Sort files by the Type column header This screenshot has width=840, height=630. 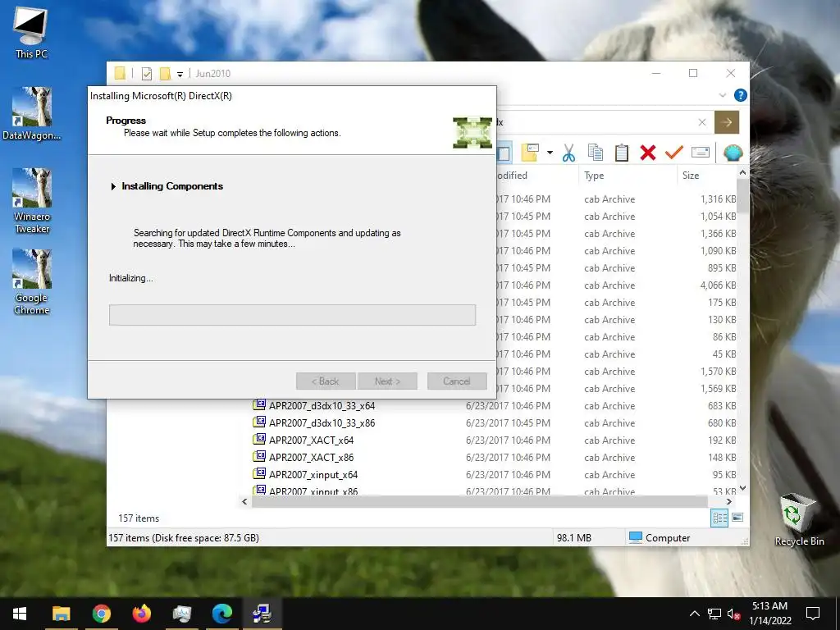click(x=594, y=176)
